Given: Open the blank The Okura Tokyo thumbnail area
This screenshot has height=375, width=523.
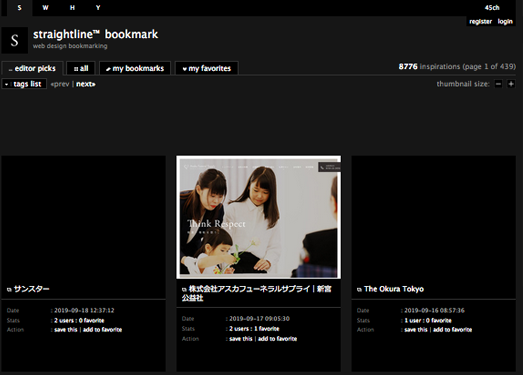Looking at the screenshot, I should (x=434, y=217).
